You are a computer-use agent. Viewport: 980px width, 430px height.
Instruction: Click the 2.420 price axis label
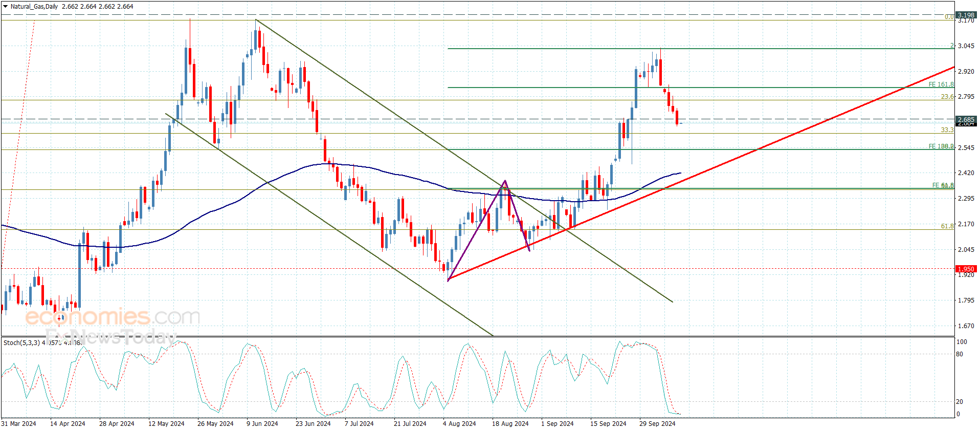click(966, 173)
